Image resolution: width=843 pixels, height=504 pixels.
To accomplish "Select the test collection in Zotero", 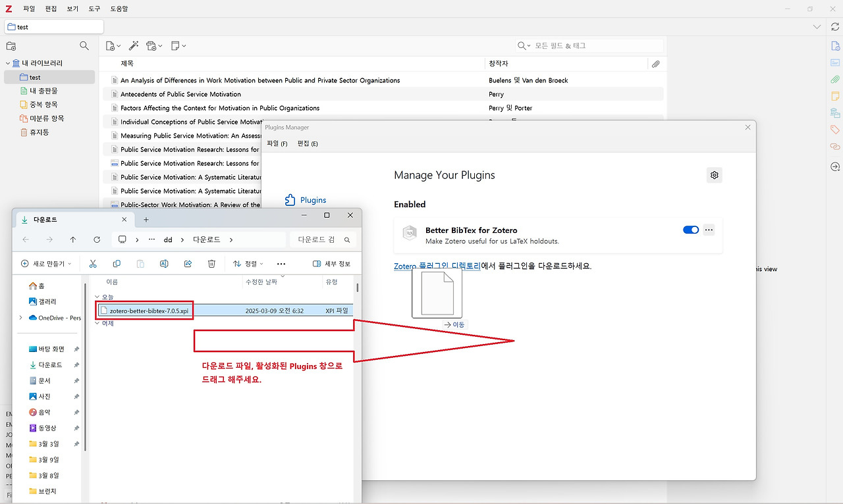I will pos(49,78).
